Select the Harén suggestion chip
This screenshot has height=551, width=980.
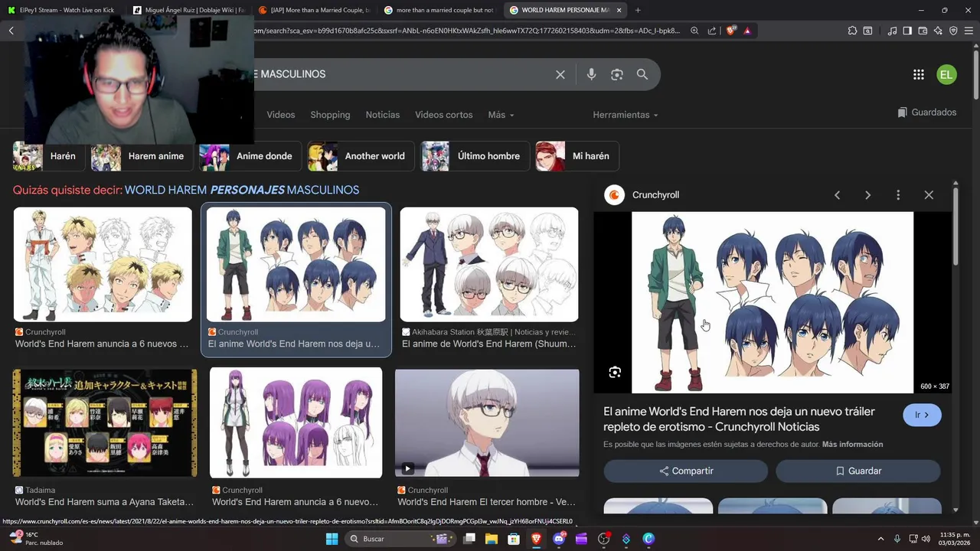(x=49, y=156)
